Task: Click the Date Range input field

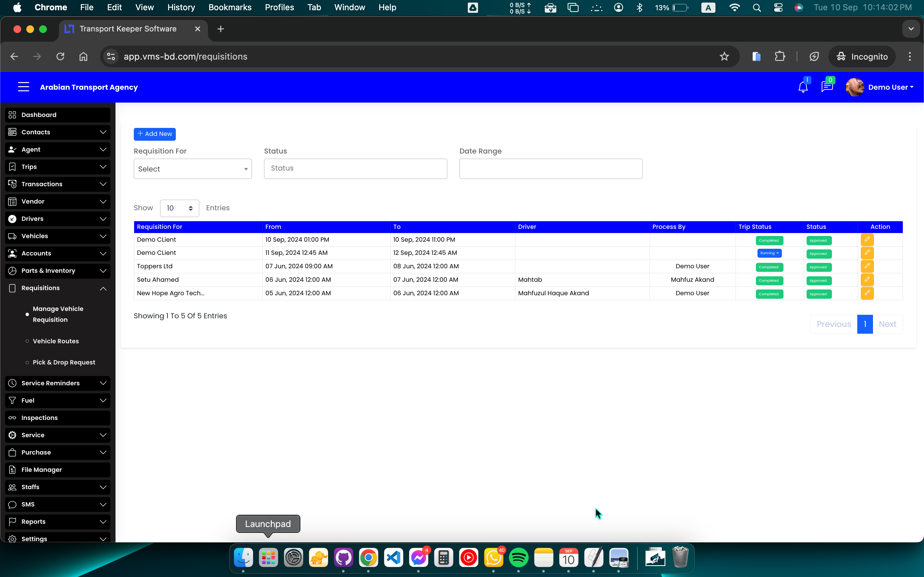Action: tap(550, 169)
